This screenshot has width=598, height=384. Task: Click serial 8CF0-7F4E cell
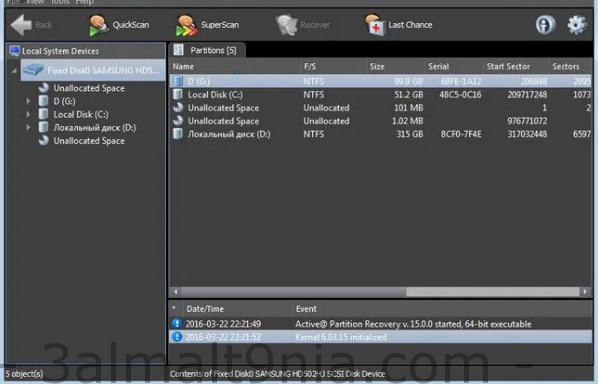click(x=461, y=134)
